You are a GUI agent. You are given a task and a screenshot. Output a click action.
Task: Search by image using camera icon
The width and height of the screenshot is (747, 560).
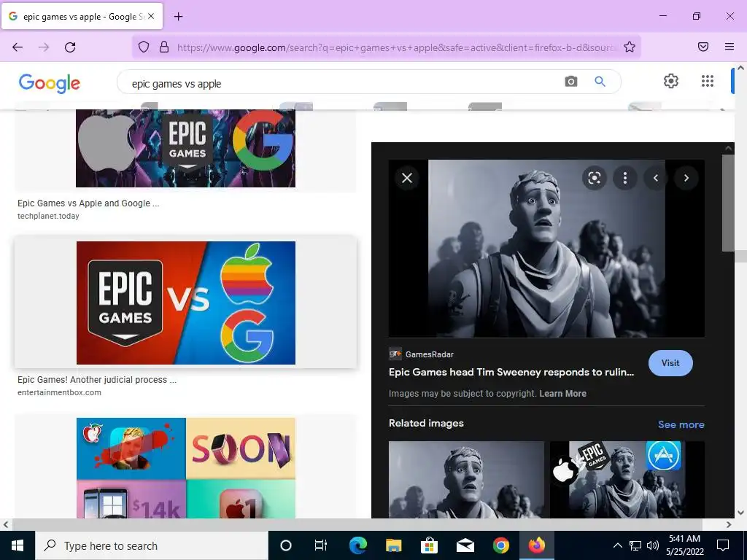(x=570, y=82)
